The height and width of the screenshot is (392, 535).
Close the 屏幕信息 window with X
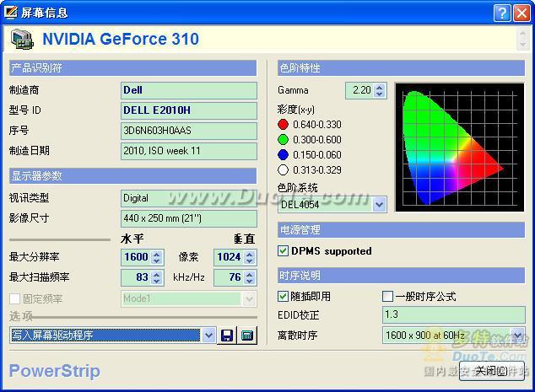521,13
